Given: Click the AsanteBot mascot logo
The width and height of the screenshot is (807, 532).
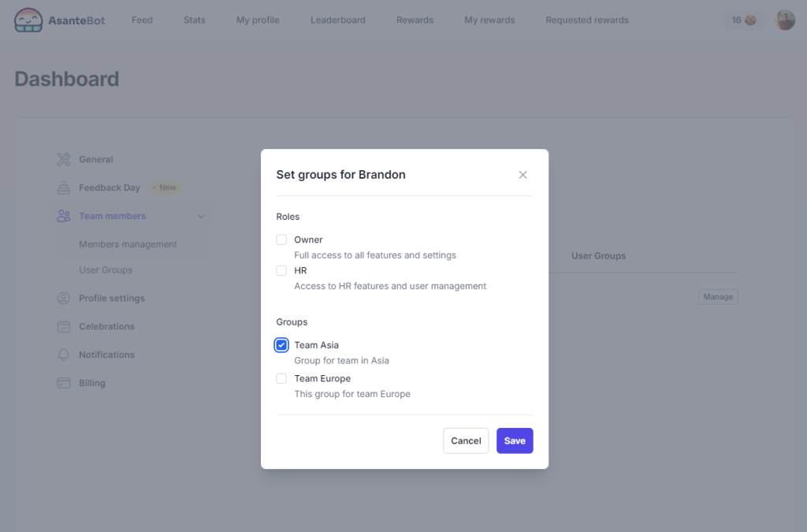Looking at the screenshot, I should (x=28, y=20).
